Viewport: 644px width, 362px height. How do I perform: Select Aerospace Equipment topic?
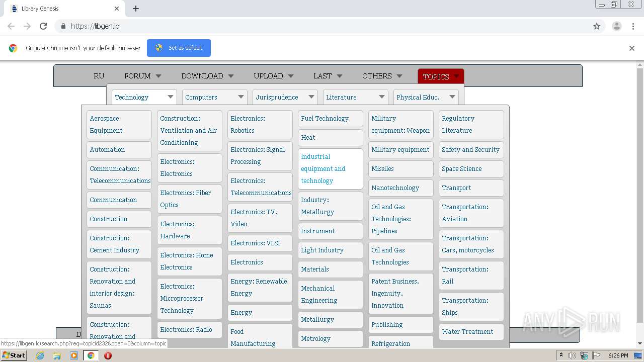tap(119, 125)
